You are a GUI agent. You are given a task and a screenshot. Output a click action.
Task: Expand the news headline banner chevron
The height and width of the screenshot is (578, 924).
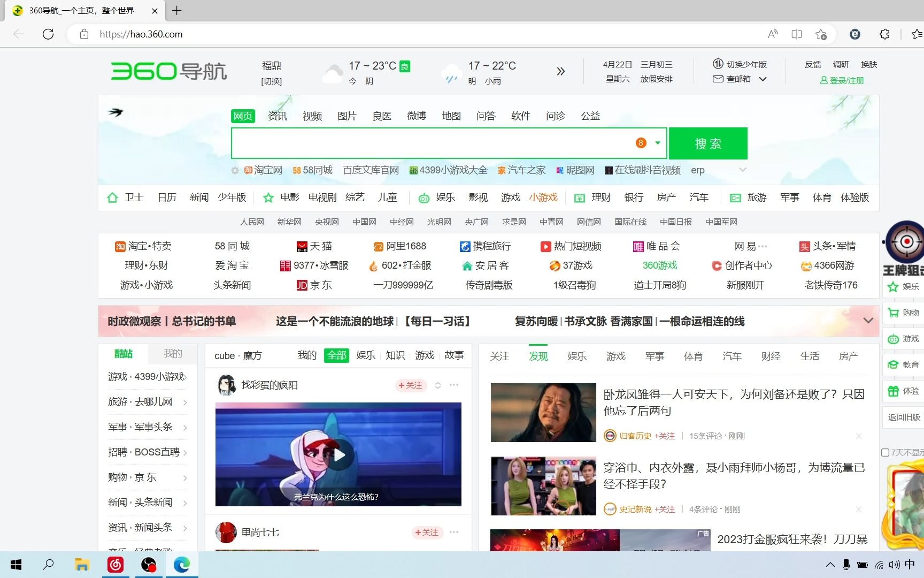(x=868, y=321)
